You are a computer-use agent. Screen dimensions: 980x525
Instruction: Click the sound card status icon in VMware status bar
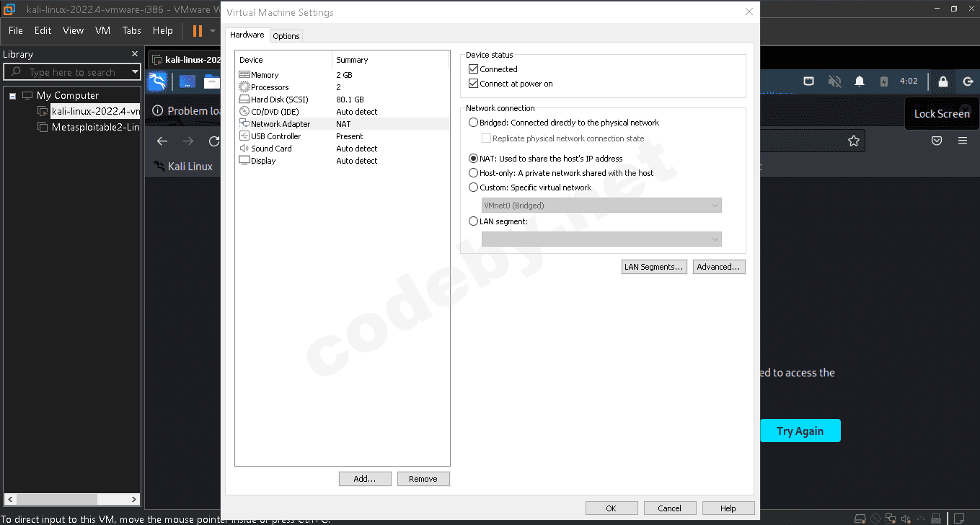click(907, 519)
